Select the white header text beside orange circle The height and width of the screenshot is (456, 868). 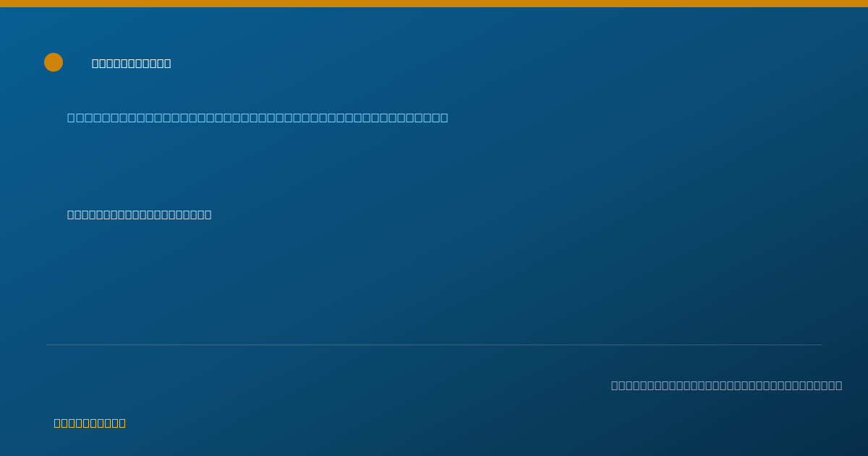pyautogui.click(x=132, y=64)
